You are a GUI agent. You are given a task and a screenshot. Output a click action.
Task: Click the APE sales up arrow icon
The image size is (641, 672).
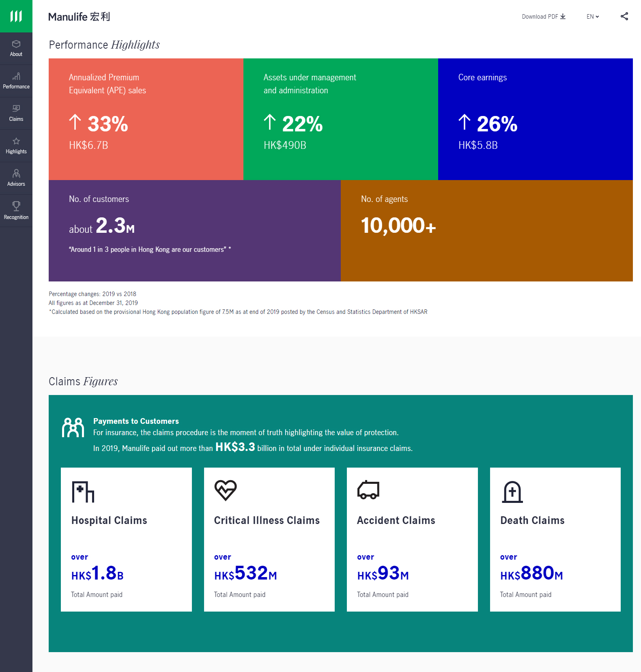[75, 122]
